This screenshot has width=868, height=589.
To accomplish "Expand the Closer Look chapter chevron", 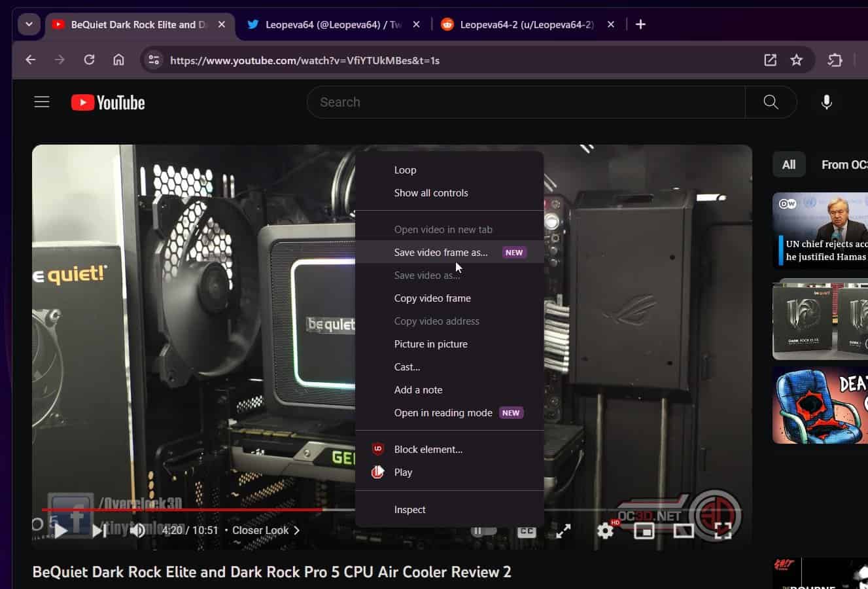I will 297,530.
